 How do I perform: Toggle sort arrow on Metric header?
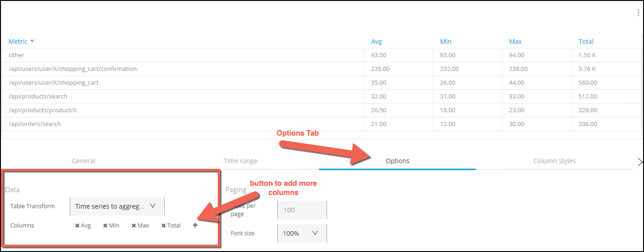32,41
